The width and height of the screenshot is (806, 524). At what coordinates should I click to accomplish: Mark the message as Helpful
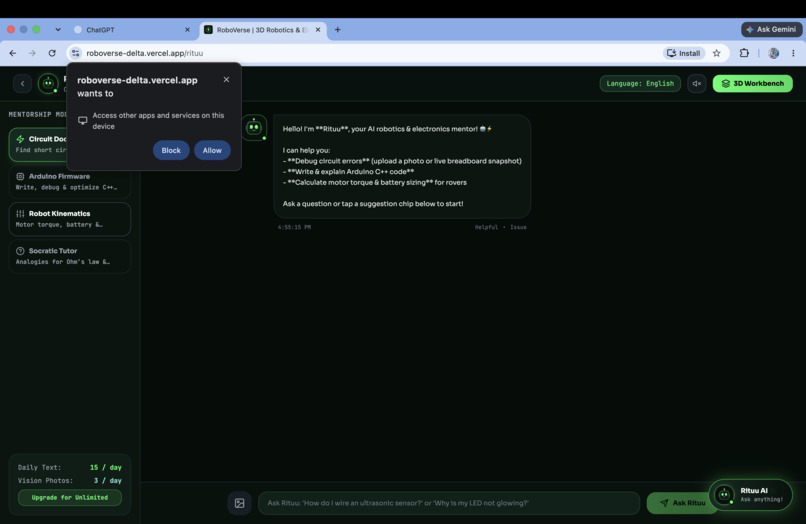tap(486, 227)
